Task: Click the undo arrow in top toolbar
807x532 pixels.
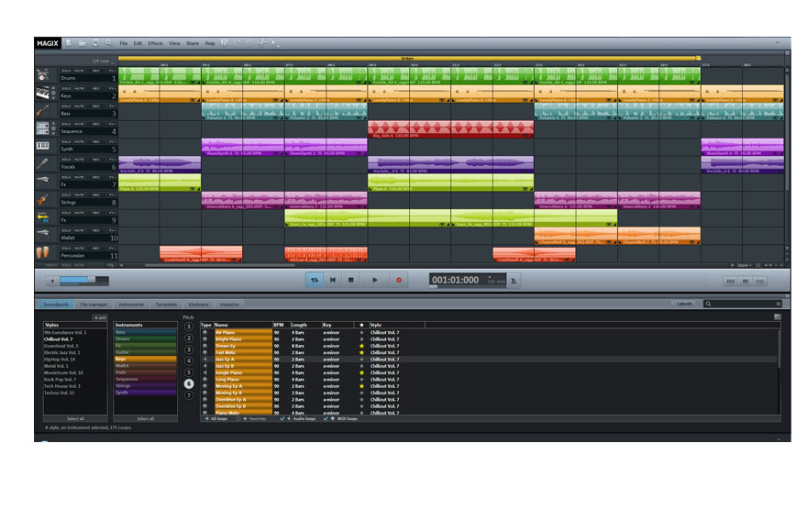Action: [x=237, y=43]
